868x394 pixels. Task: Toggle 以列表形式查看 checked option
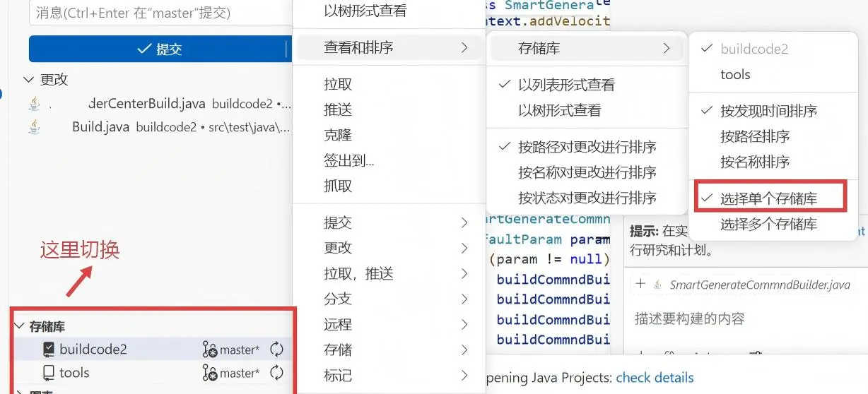pos(586,85)
